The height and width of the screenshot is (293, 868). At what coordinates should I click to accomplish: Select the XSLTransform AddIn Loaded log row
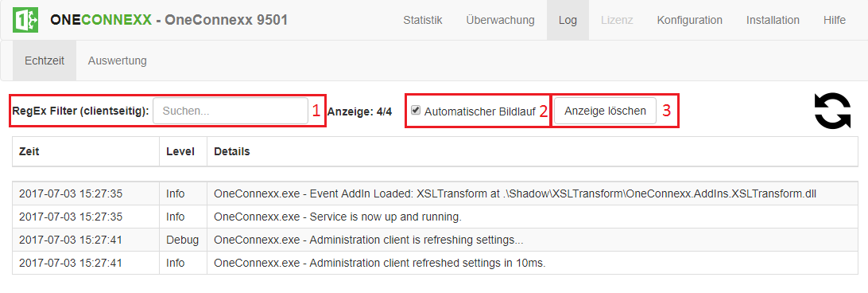pos(435,193)
